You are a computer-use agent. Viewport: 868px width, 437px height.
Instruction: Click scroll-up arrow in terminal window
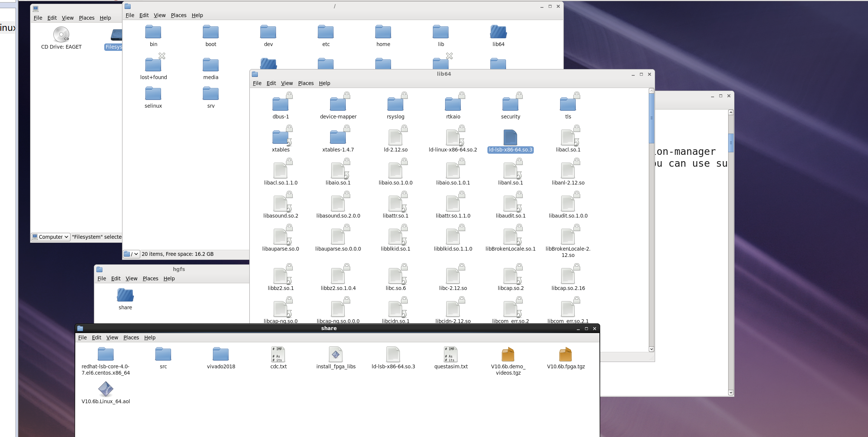731,112
